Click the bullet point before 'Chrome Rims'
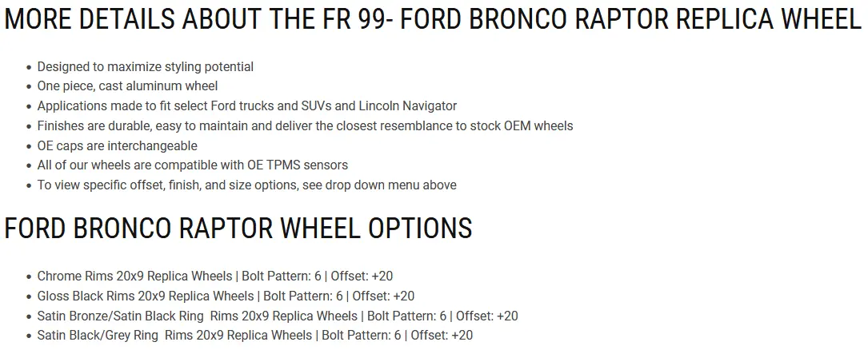 (x=29, y=276)
